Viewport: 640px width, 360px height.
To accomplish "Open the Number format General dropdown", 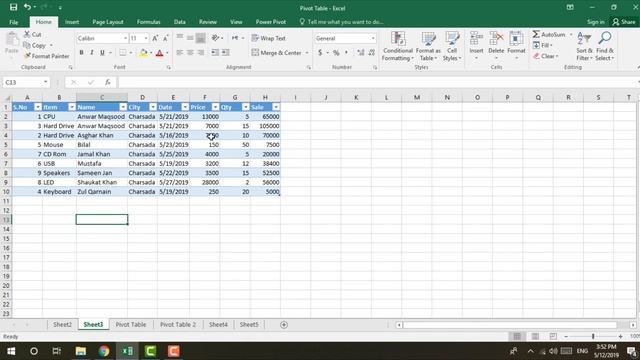I will tap(373, 38).
